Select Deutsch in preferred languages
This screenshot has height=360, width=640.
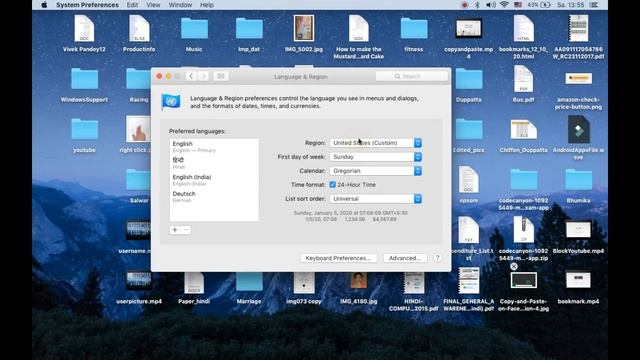[214, 196]
